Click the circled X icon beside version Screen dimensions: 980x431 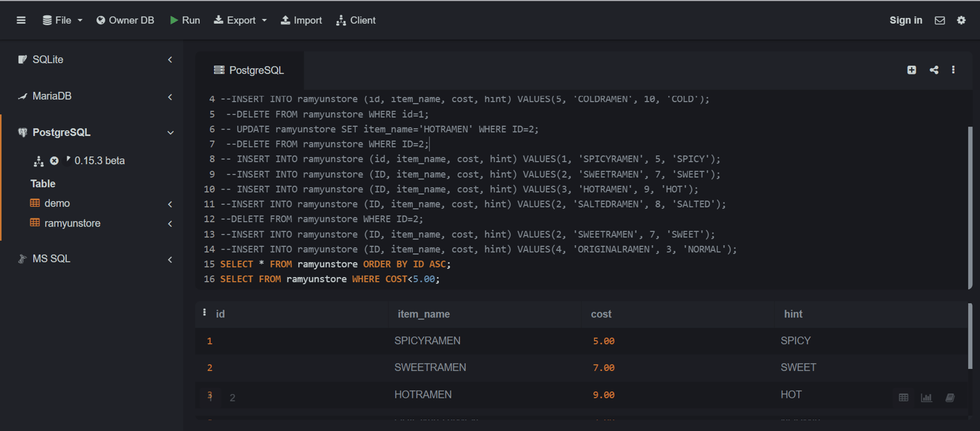(x=54, y=161)
